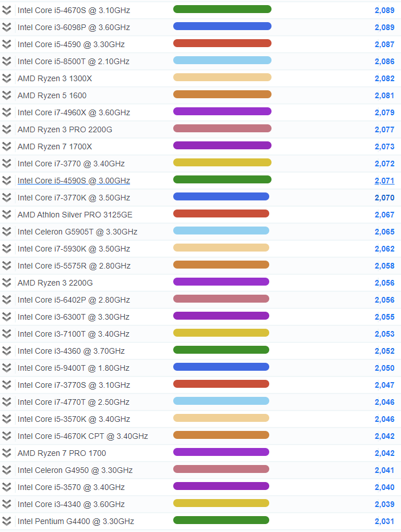Click the score 2,046 for i5-3570K

(385, 420)
